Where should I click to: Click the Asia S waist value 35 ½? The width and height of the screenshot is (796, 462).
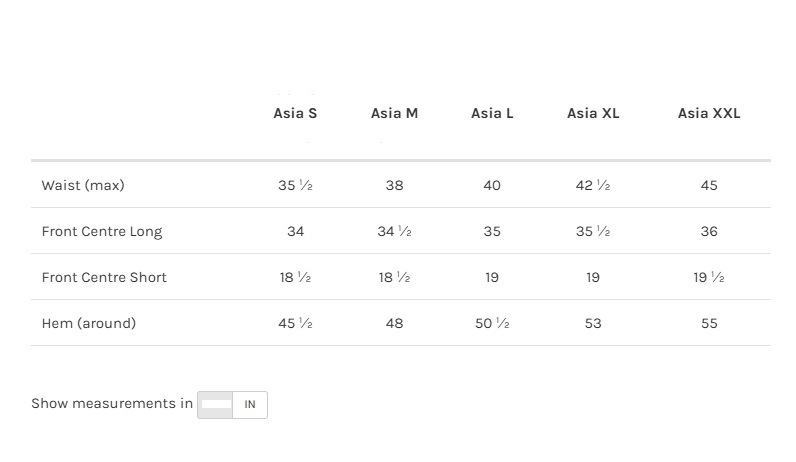[295, 186]
